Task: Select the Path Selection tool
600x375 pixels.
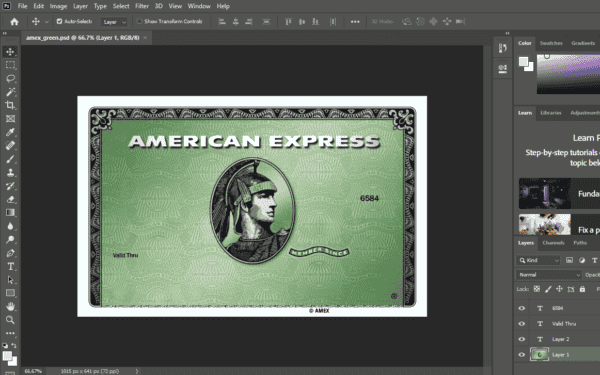Action: click(x=10, y=280)
